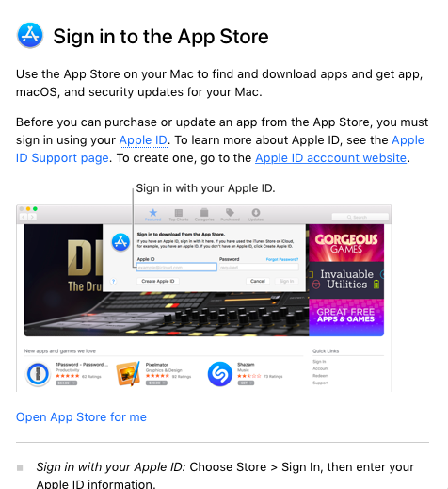Click the Cancel button in the dialog
Image resolution: width=448 pixels, height=489 pixels.
(258, 281)
